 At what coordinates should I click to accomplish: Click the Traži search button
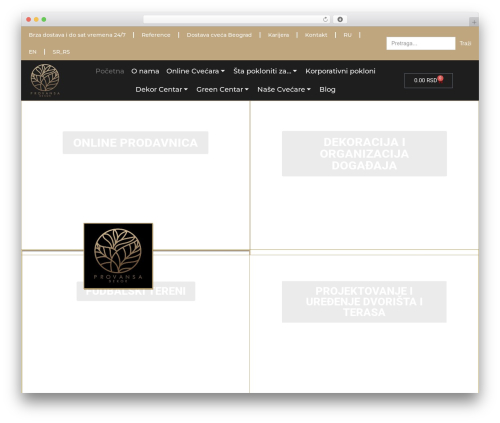point(465,43)
